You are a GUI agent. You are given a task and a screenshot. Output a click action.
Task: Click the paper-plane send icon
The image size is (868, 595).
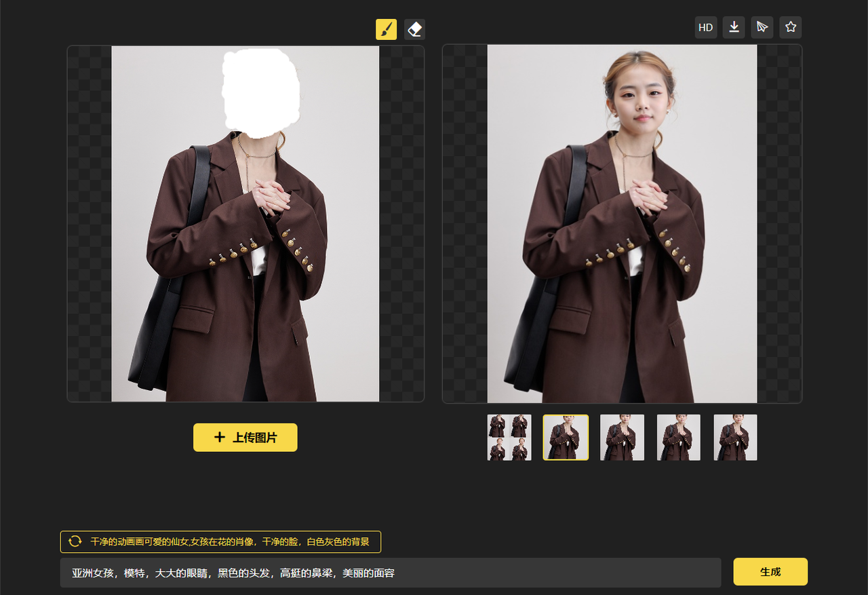click(x=762, y=28)
